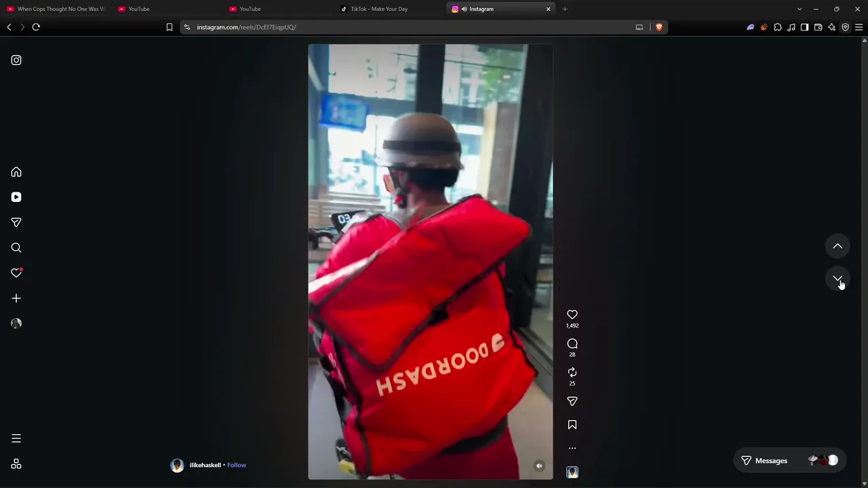This screenshot has width=868, height=488.
Task: Open the tab search dropdown arrow
Action: (x=800, y=9)
